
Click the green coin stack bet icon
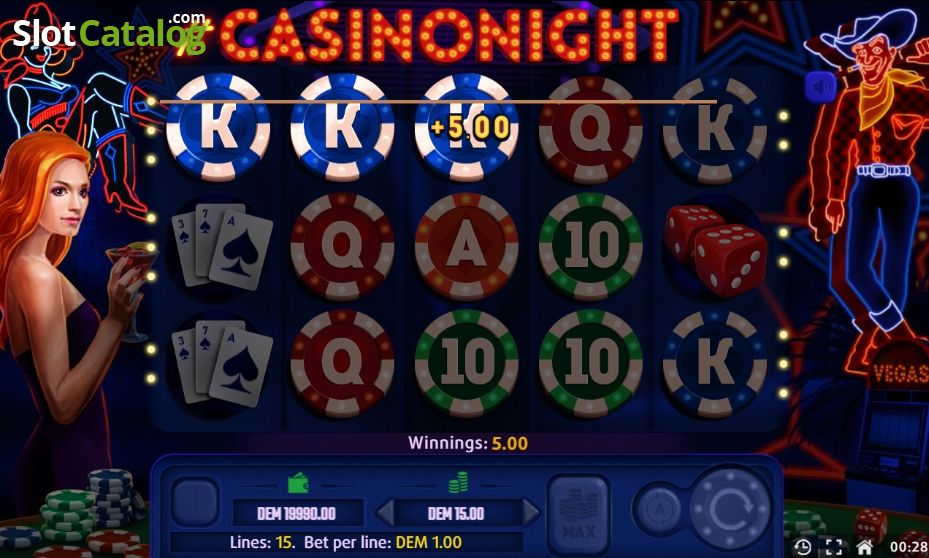click(458, 483)
